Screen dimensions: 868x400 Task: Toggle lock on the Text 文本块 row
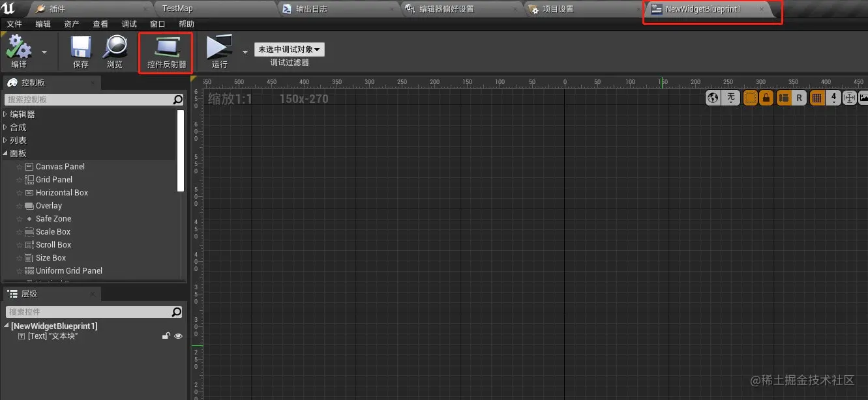click(166, 336)
